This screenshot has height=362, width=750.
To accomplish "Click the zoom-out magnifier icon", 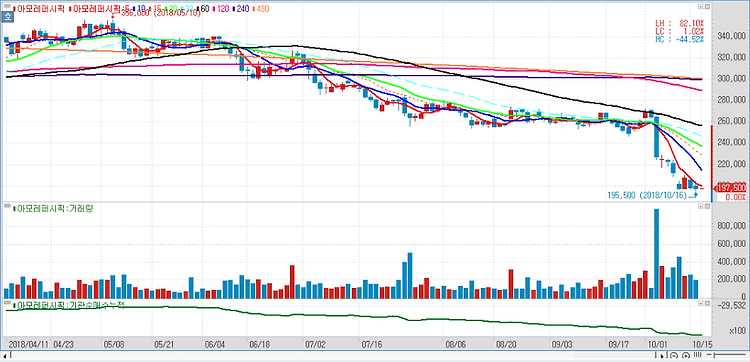I will [x=674, y=355].
